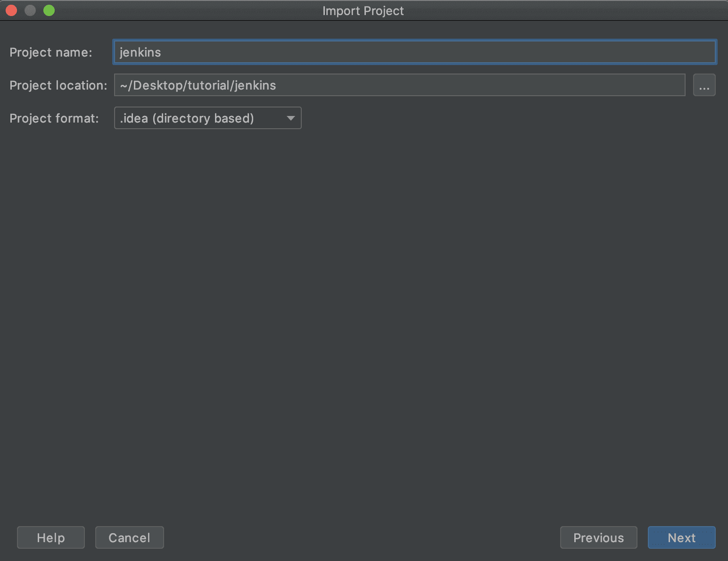Place cursor in the "jenkins" name text
The height and width of the screenshot is (561, 728).
coord(140,52)
